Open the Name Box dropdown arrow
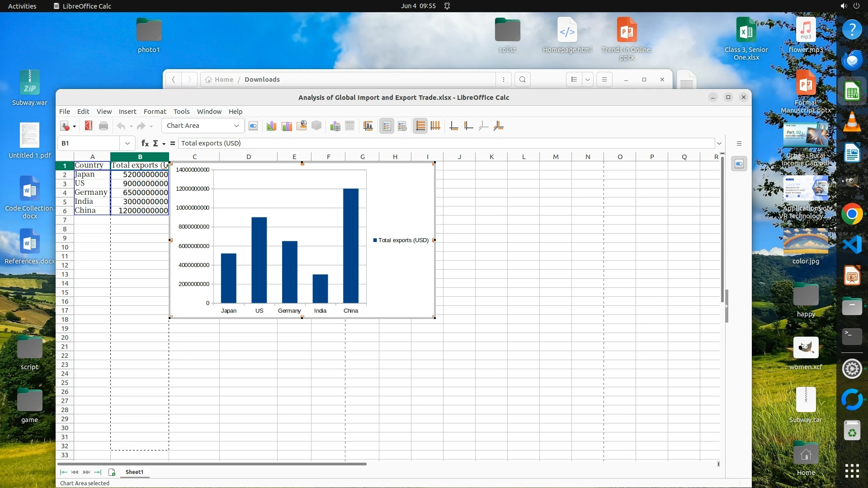 127,143
